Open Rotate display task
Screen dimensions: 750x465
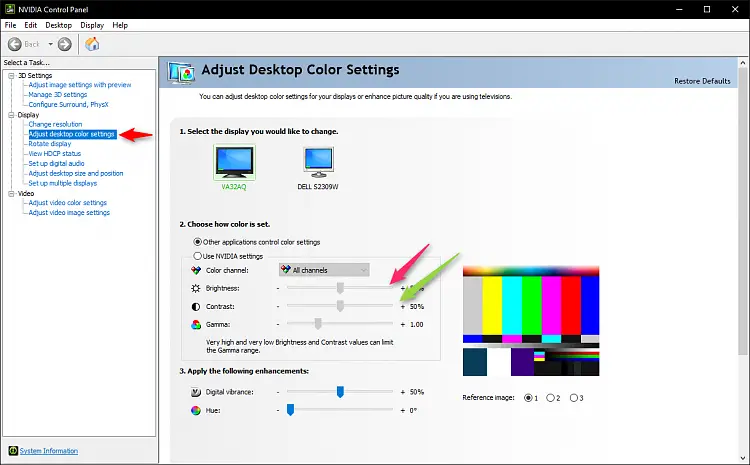pos(50,144)
